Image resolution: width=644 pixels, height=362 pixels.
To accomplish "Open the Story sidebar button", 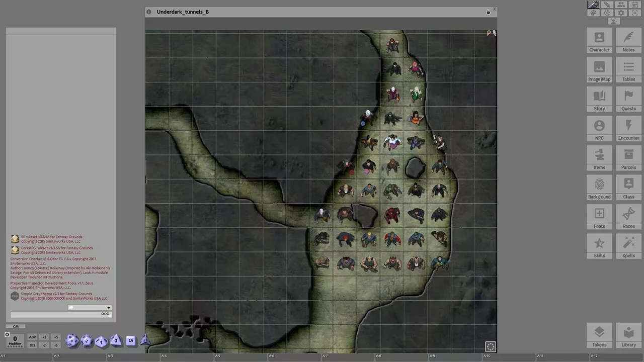I will tap(599, 99).
